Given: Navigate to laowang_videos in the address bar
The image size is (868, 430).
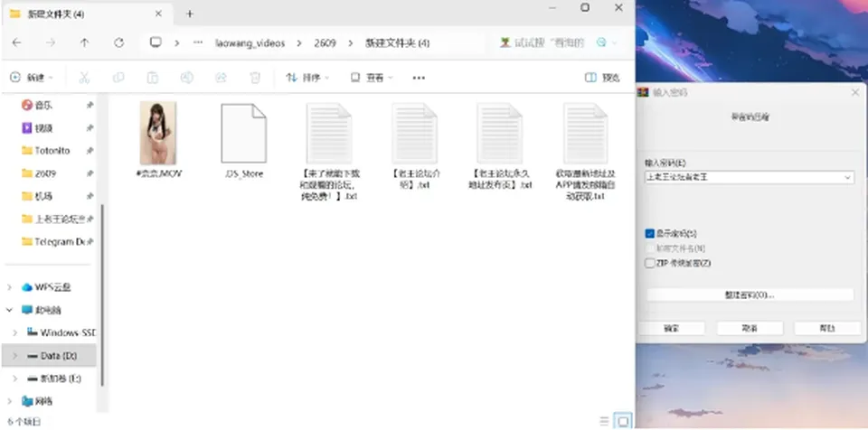Looking at the screenshot, I should coord(250,42).
